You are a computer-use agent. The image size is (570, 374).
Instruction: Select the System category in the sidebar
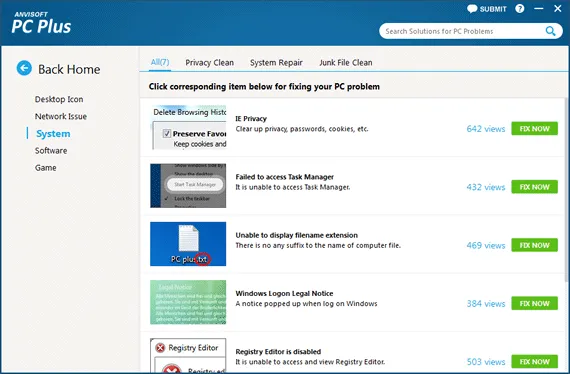pyautogui.click(x=53, y=134)
